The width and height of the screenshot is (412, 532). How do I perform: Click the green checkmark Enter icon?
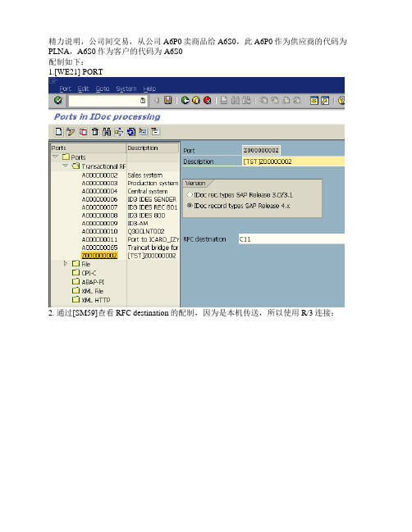(58, 101)
